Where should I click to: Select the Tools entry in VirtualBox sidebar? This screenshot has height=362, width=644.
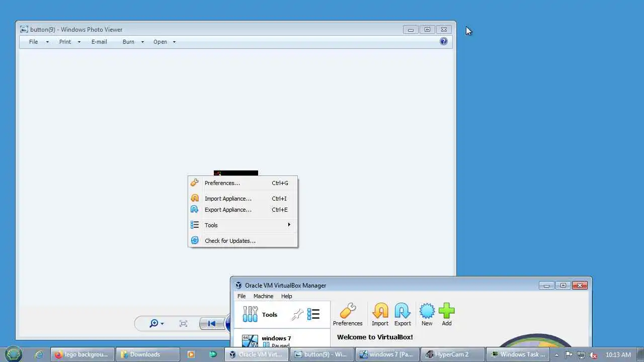282,315
